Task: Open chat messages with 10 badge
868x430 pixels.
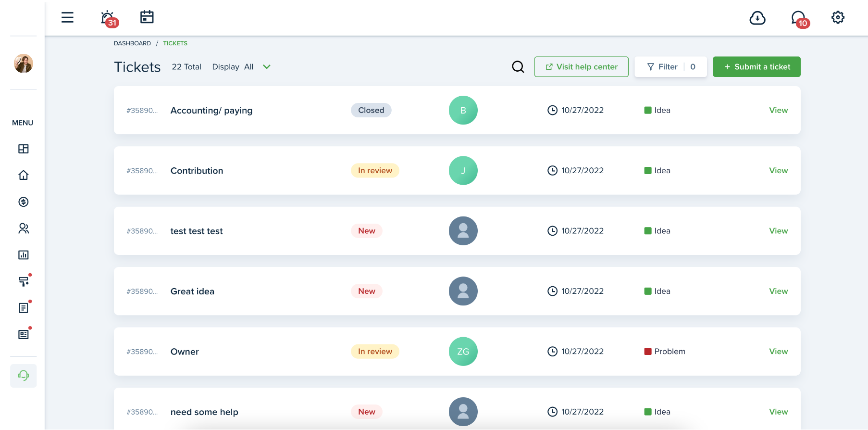Action: tap(799, 19)
